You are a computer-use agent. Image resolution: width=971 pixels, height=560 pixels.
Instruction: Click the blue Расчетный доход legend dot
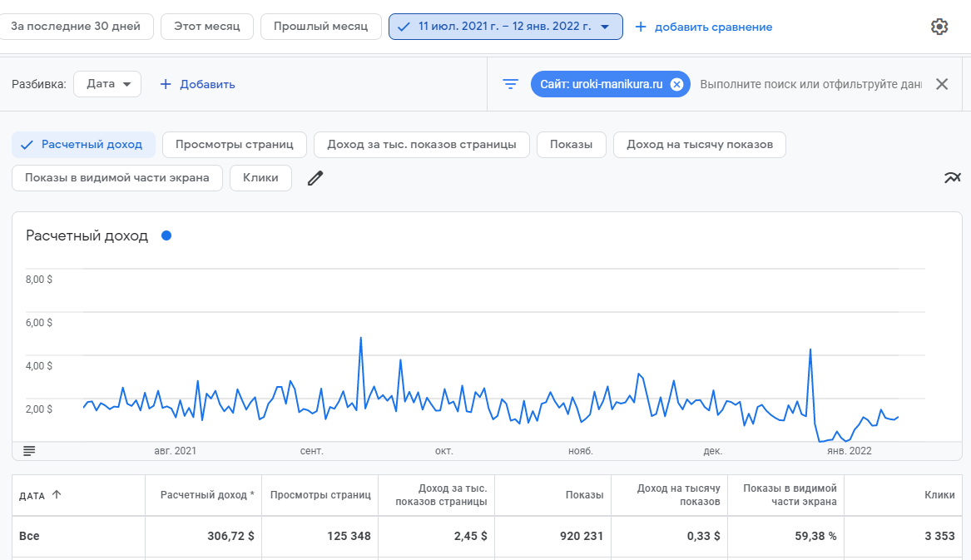pyautogui.click(x=166, y=235)
